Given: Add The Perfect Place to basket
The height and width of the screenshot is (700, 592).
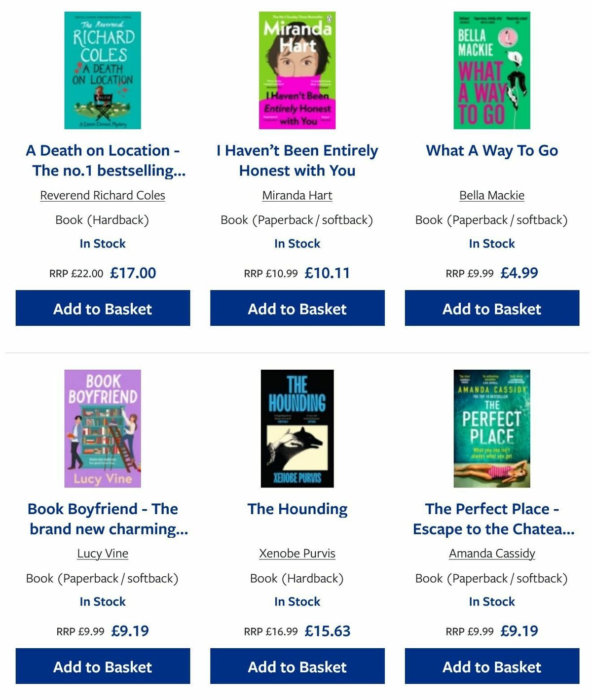Looking at the screenshot, I should 491,666.
